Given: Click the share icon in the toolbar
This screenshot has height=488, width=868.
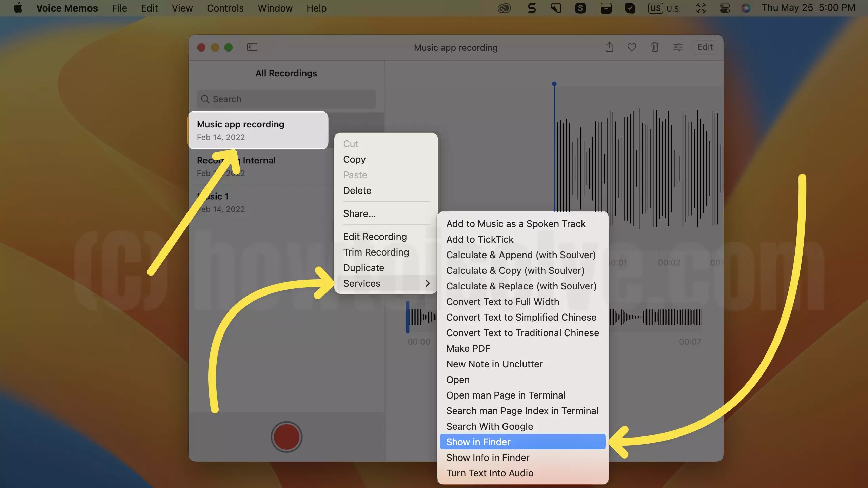Looking at the screenshot, I should tap(609, 47).
